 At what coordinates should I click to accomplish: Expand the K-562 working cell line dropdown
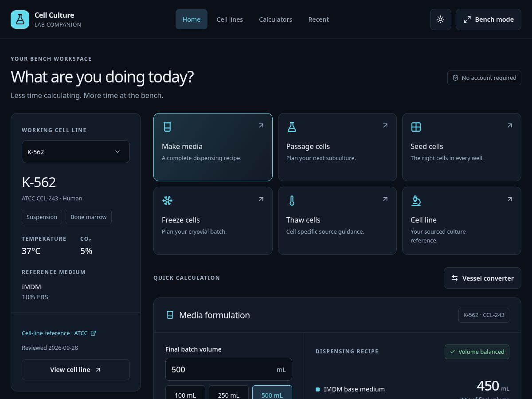click(76, 152)
